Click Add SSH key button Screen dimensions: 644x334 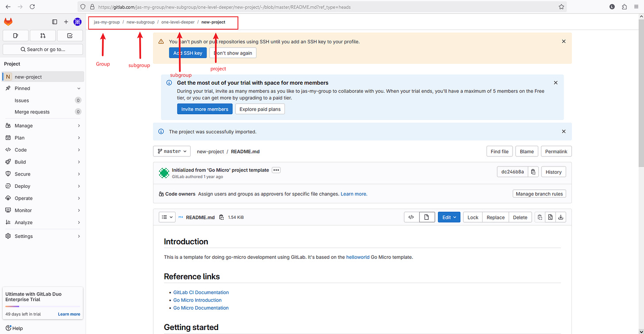coord(188,53)
